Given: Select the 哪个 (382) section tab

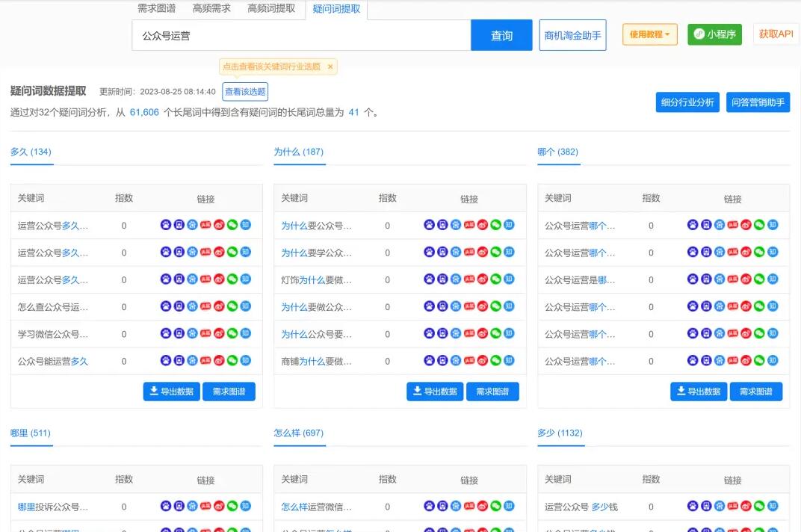Looking at the screenshot, I should click(x=558, y=152).
